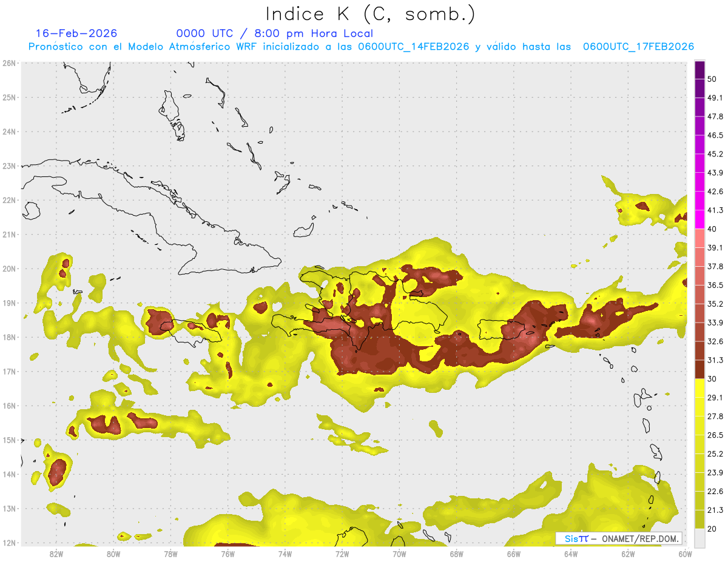Click the "SisTT - ONAMET/REP.DOM." credit label
The image size is (728, 562).
coord(618,538)
